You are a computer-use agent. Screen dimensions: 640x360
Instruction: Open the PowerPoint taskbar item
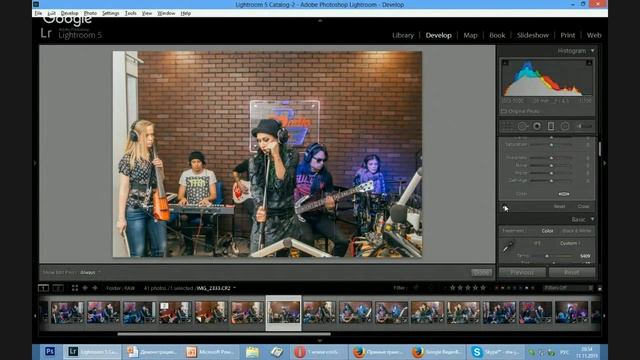coord(210,351)
